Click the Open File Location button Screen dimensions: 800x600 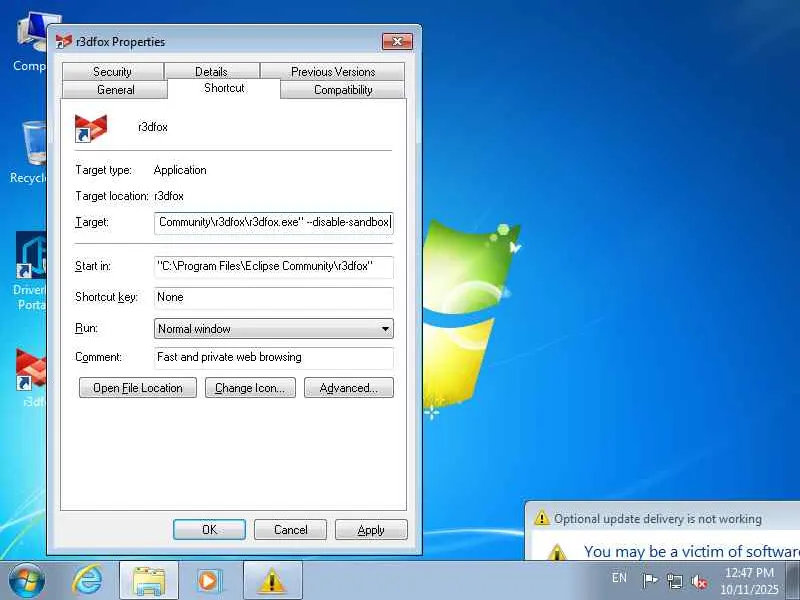pos(138,388)
